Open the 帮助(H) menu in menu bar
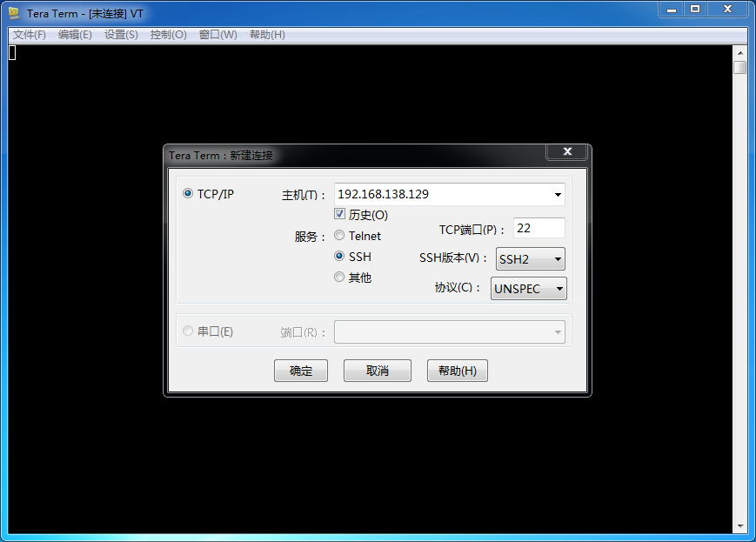This screenshot has height=542, width=756. tap(267, 35)
